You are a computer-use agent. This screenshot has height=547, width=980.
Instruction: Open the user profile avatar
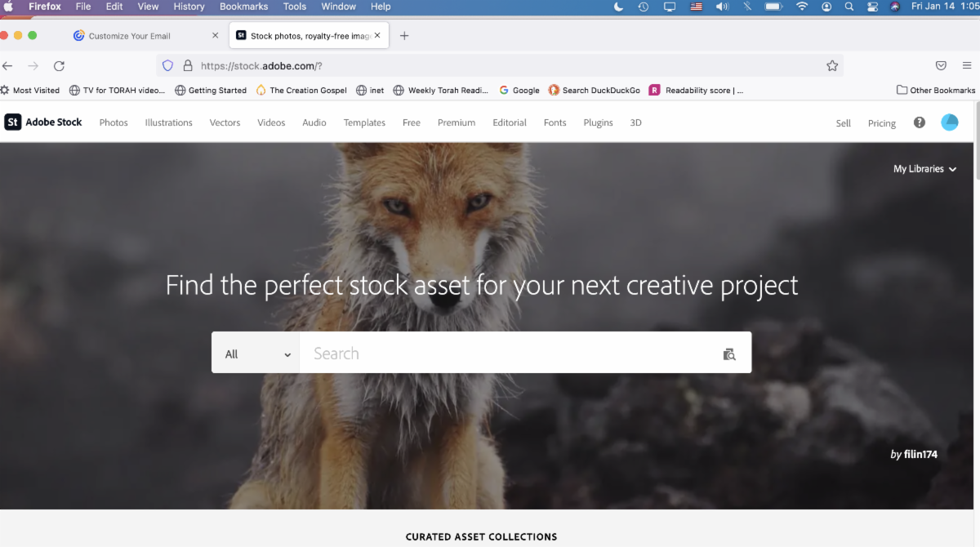click(x=950, y=122)
